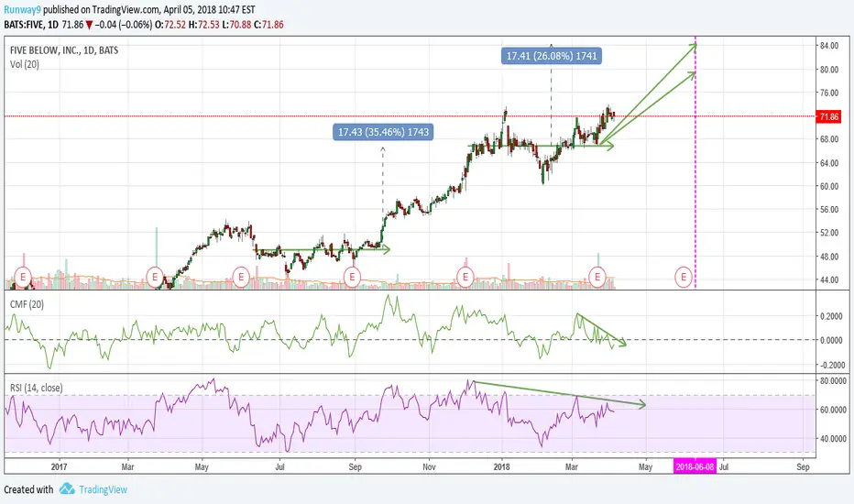Click the RSI (14, close) indicator label

coord(36,388)
